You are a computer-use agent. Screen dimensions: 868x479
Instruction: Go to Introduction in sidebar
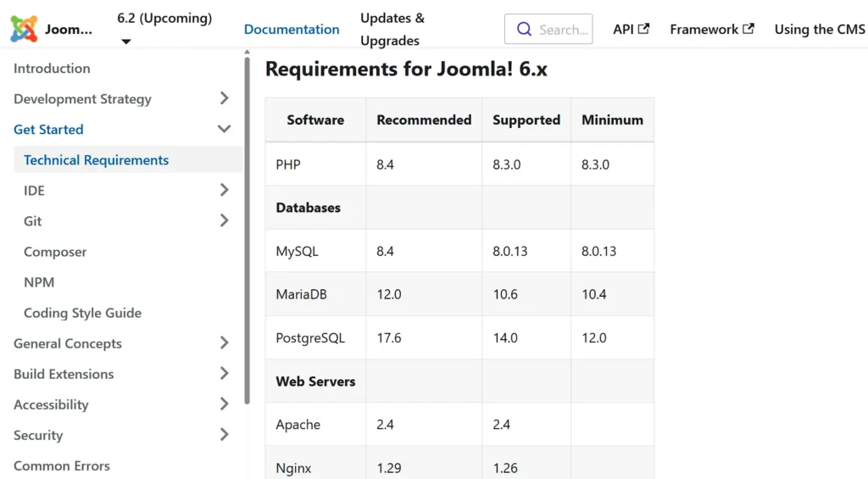tap(52, 68)
